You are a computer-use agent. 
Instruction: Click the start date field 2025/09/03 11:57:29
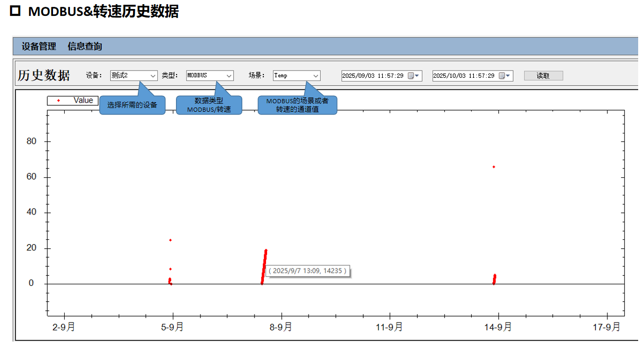point(373,76)
